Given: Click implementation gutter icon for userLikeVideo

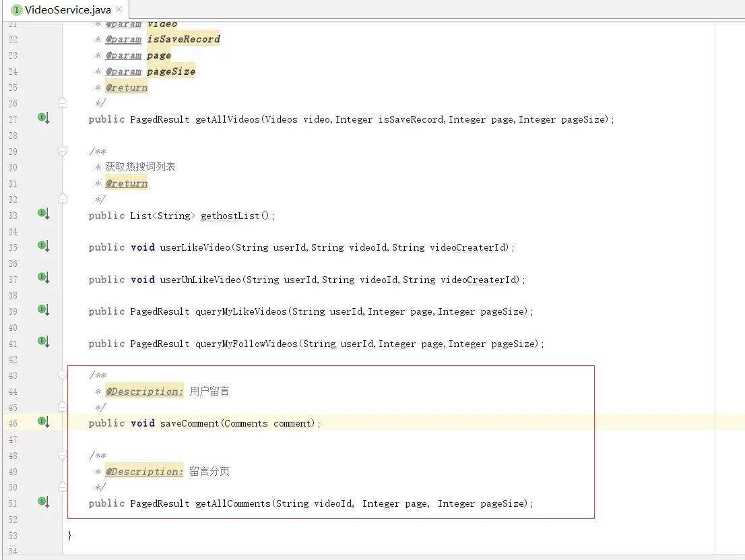Looking at the screenshot, I should coord(43,246).
